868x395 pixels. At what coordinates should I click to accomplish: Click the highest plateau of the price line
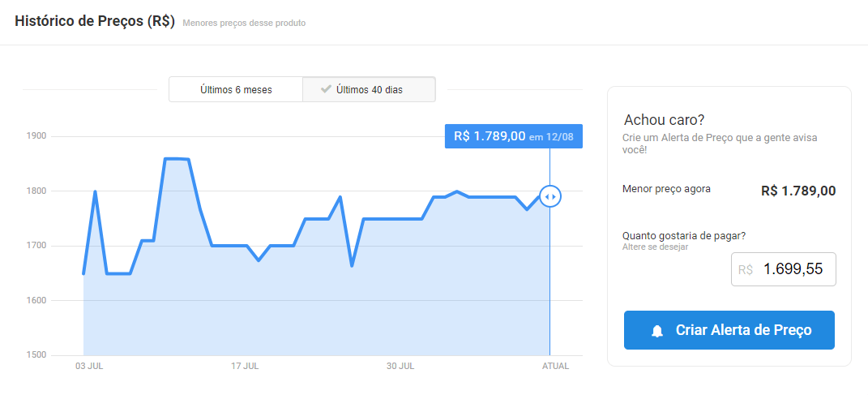coord(177,159)
